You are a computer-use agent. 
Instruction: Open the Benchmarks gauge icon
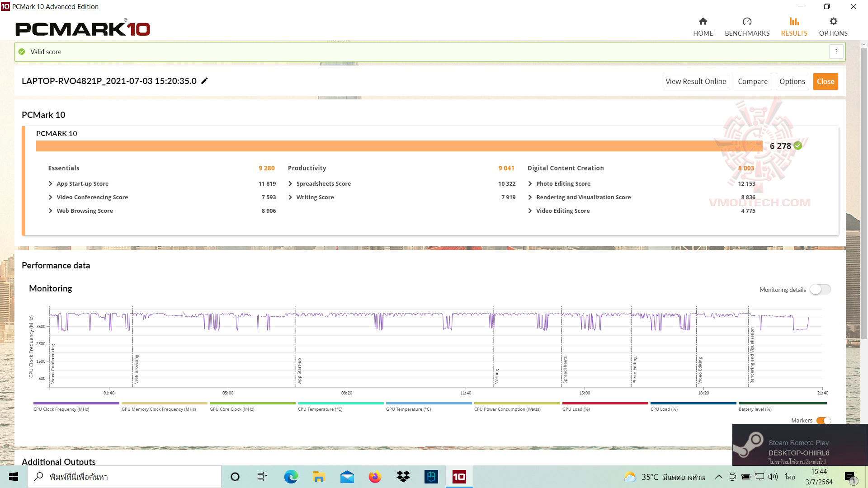747,22
